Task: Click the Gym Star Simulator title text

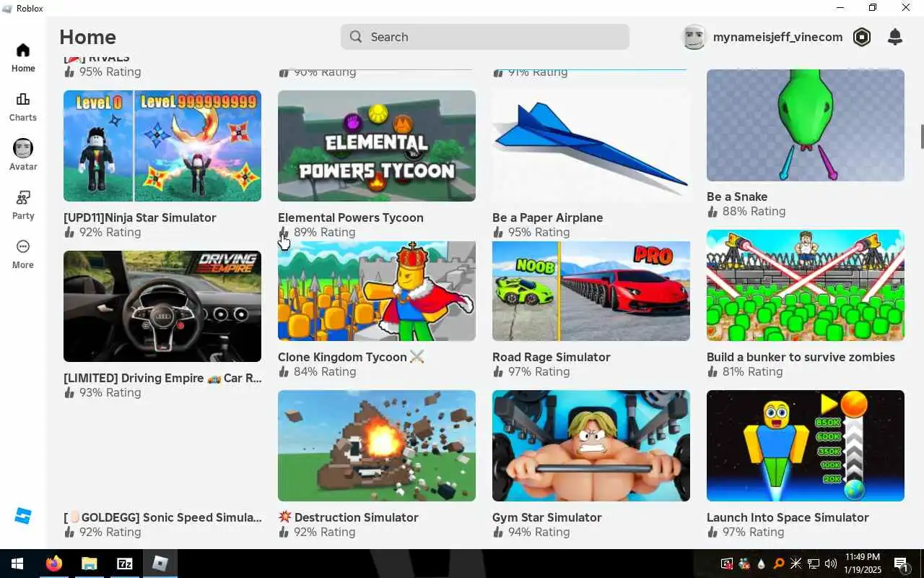Action: 547,517
